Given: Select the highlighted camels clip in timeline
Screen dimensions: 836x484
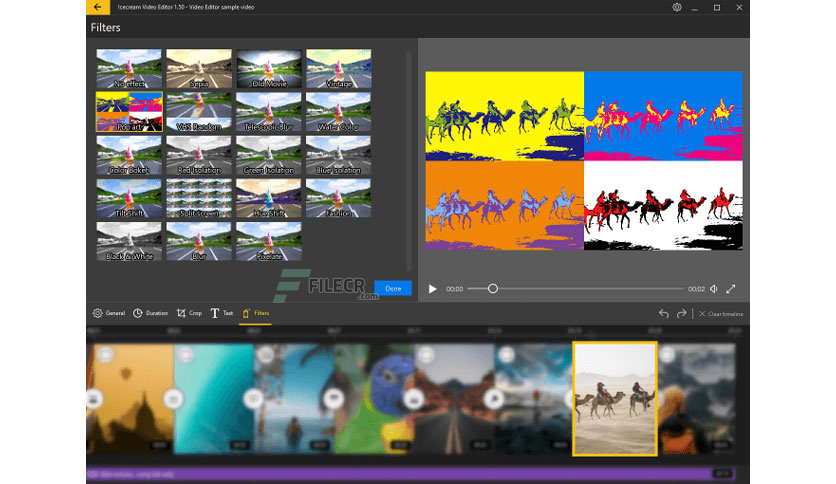Looking at the screenshot, I should tap(615, 399).
